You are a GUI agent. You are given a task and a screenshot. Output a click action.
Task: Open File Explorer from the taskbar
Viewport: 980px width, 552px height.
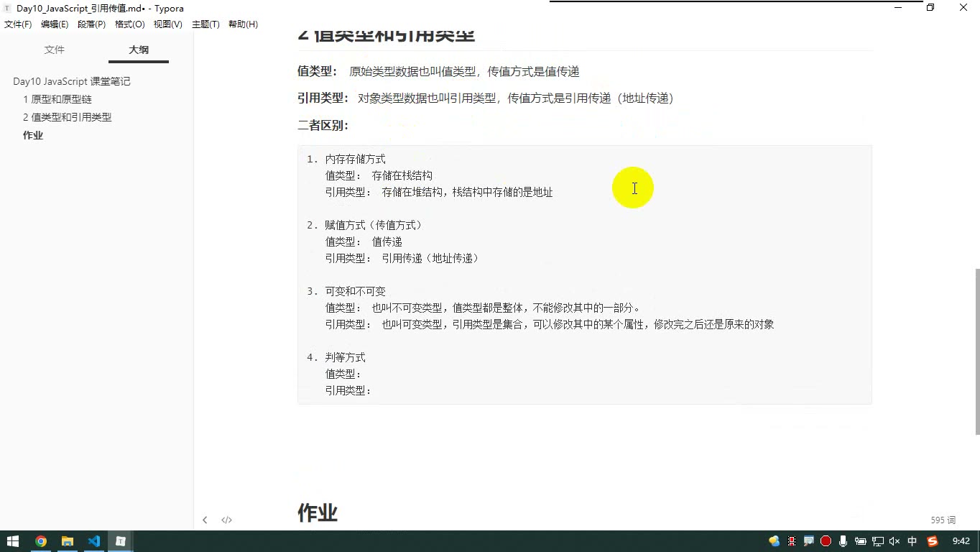coord(68,541)
